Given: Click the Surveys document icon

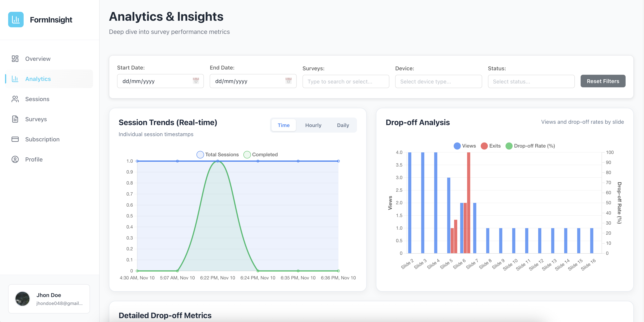Looking at the screenshot, I should tap(15, 119).
